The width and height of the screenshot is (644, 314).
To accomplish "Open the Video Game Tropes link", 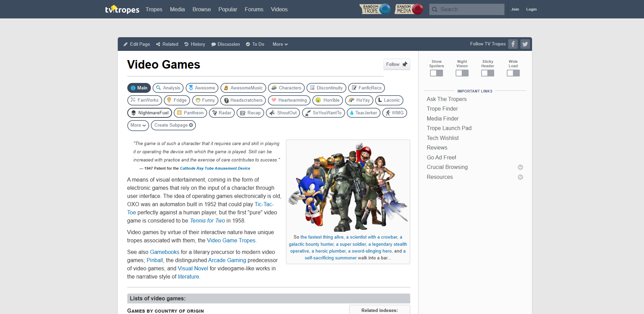I will pos(231,240).
